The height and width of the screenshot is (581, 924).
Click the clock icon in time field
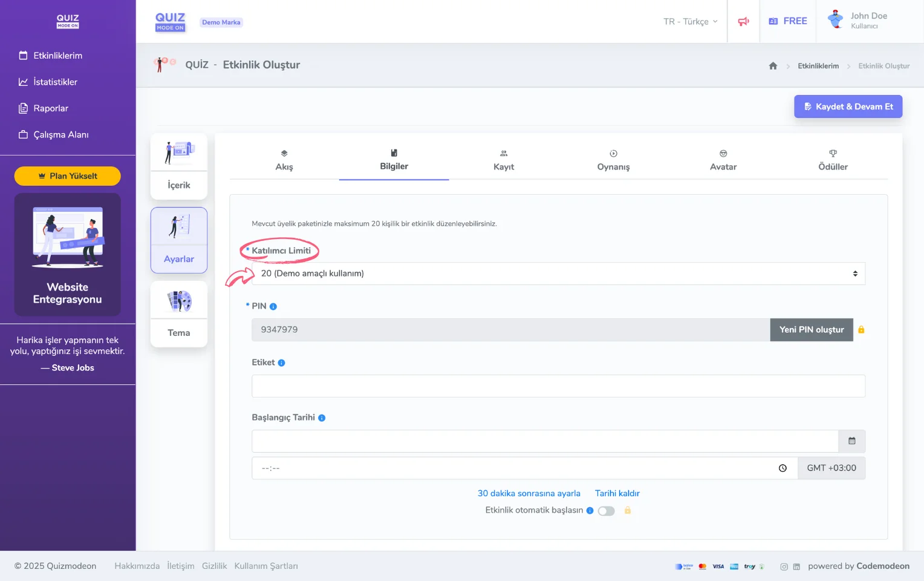[x=782, y=468]
